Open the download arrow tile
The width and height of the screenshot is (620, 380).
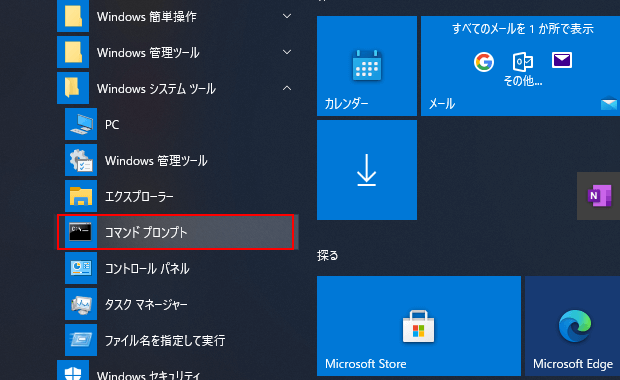click(367, 170)
